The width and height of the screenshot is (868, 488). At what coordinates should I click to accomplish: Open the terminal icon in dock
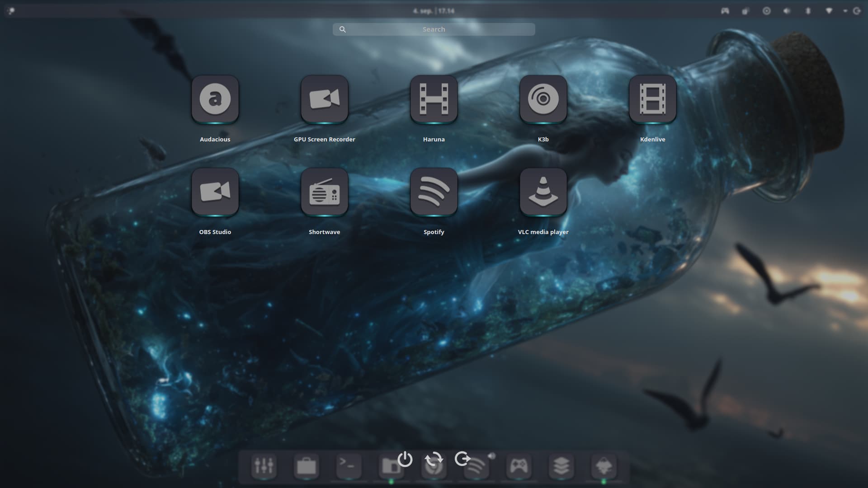click(x=349, y=466)
